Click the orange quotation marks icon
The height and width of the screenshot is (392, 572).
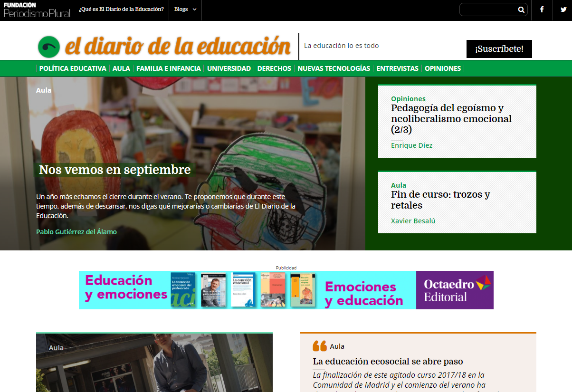320,346
